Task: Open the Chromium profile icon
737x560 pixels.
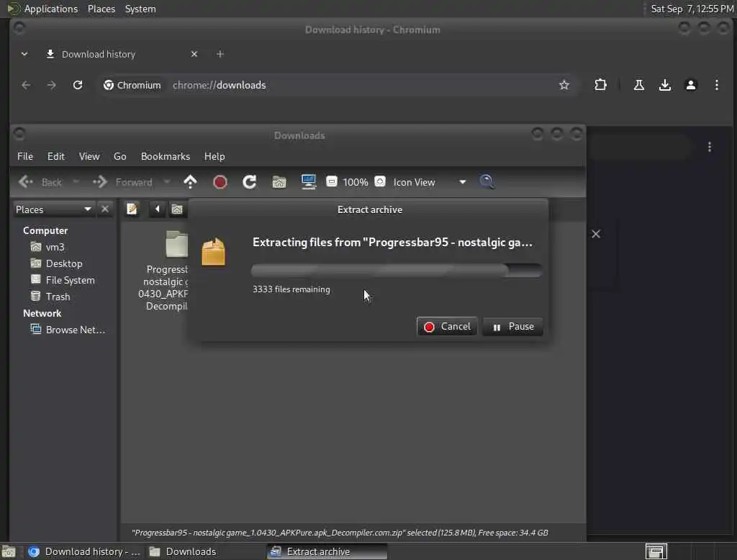Action: 691,85
